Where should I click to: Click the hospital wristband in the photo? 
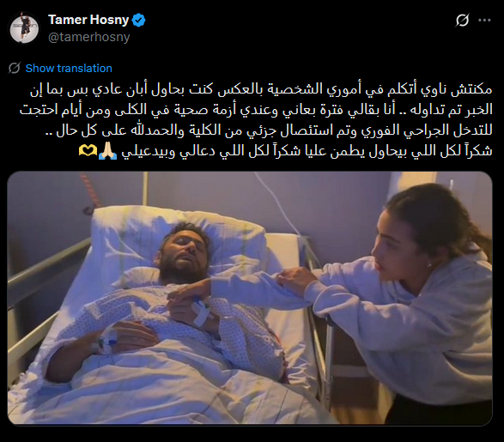(x=202, y=311)
